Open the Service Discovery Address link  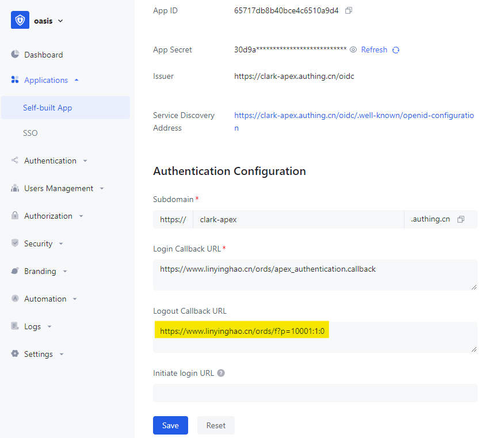353,116
